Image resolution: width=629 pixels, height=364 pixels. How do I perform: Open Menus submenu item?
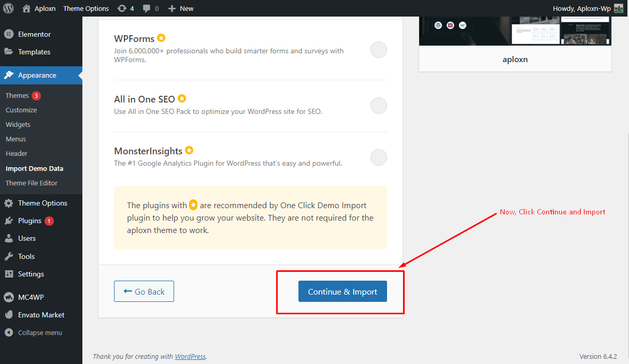[x=16, y=139]
